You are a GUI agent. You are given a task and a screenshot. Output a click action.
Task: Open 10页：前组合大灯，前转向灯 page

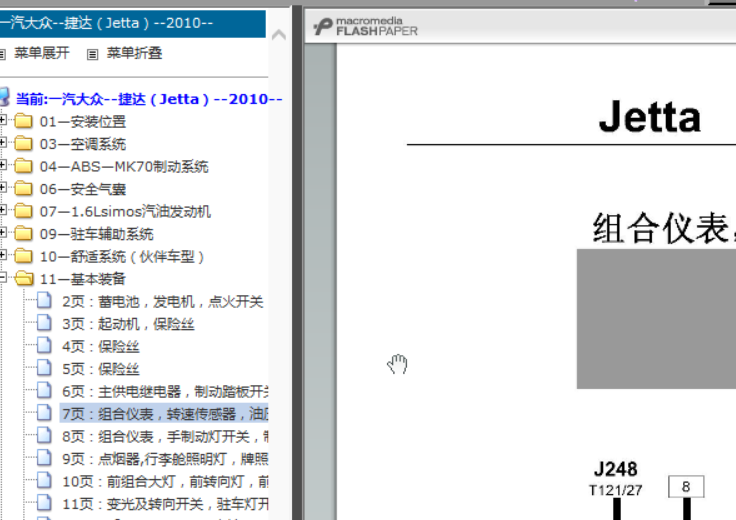165,482
